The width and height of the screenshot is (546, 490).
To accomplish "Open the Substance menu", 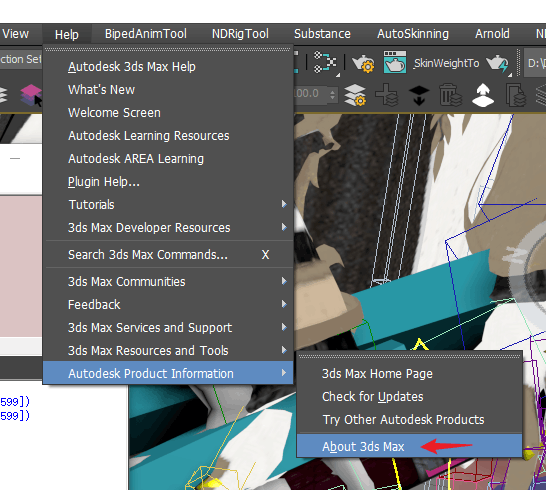I will point(322,34).
